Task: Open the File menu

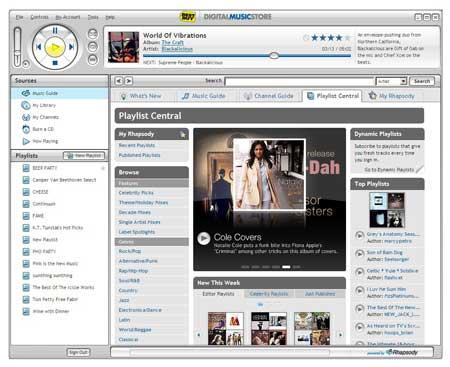Action: point(20,17)
